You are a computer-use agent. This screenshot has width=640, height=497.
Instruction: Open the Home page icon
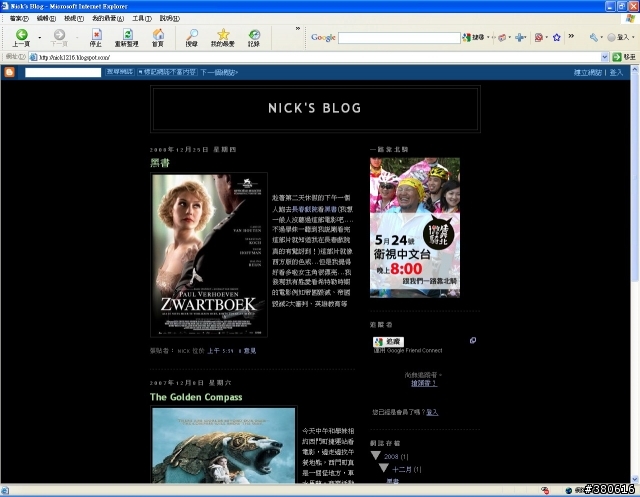pyautogui.click(x=158, y=38)
